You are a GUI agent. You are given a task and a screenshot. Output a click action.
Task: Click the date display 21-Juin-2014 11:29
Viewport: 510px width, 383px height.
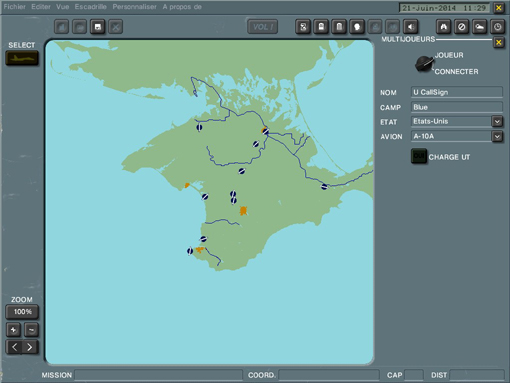444,8
